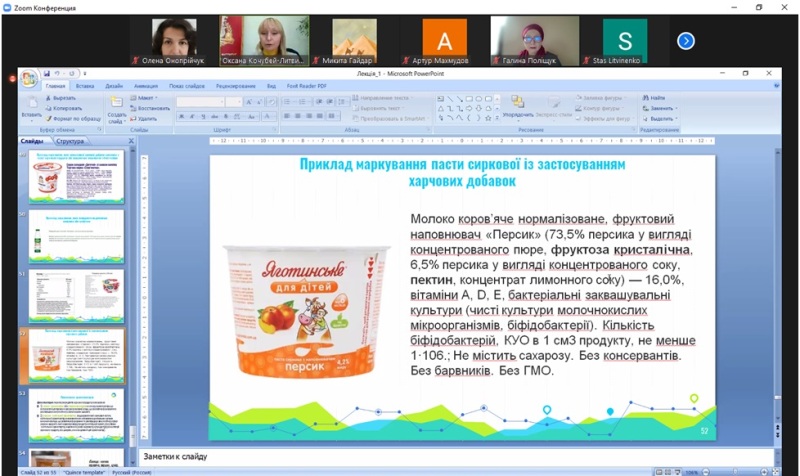Open the font size combo box
Image resolution: width=800 pixels, height=476 pixels.
tap(233, 102)
